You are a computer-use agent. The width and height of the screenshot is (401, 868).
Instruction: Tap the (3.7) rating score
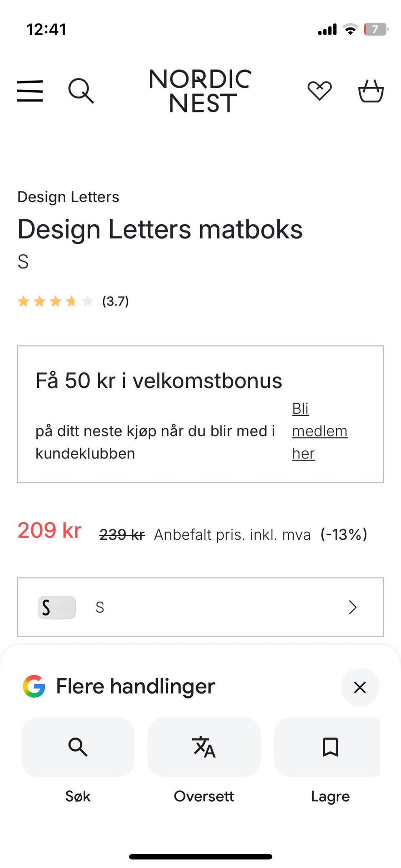click(116, 301)
